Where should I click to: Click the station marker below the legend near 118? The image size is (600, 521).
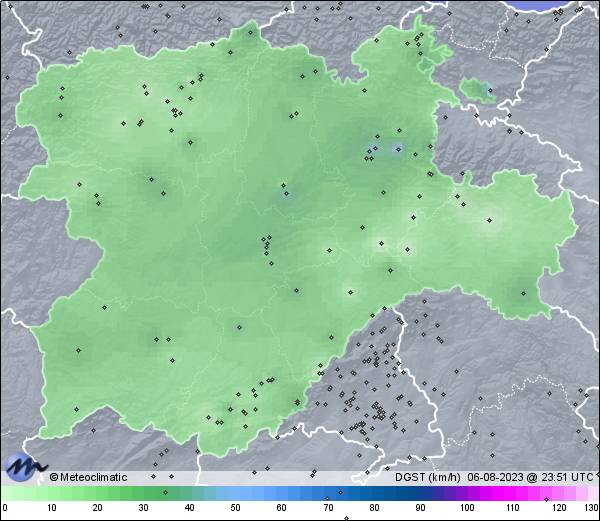click(546, 499)
